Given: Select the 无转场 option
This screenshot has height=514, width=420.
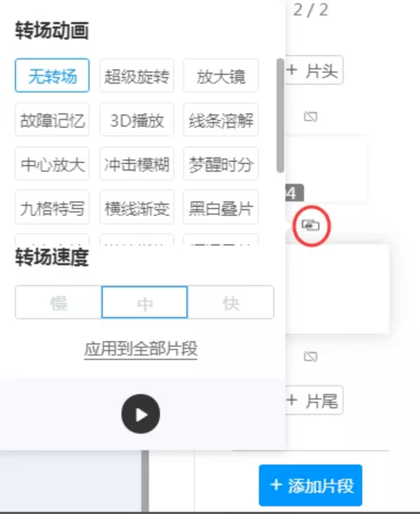Looking at the screenshot, I should click(x=52, y=75).
